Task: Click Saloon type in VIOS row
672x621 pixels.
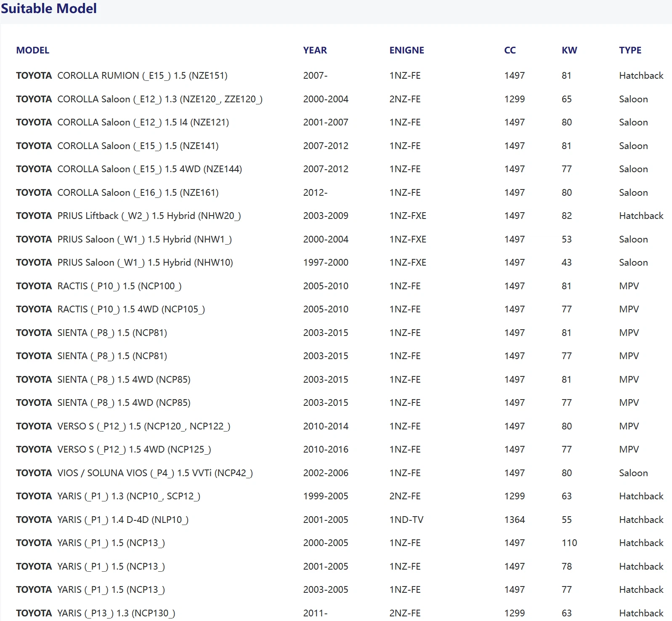Action: (x=633, y=473)
